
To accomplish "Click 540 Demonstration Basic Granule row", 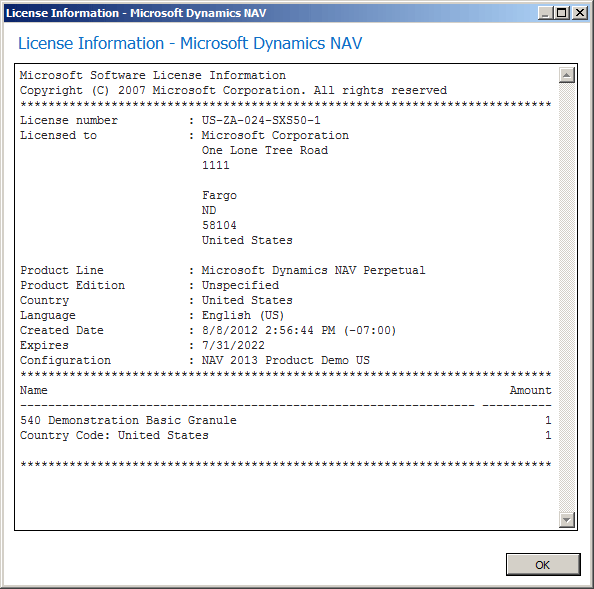I will (286, 420).
